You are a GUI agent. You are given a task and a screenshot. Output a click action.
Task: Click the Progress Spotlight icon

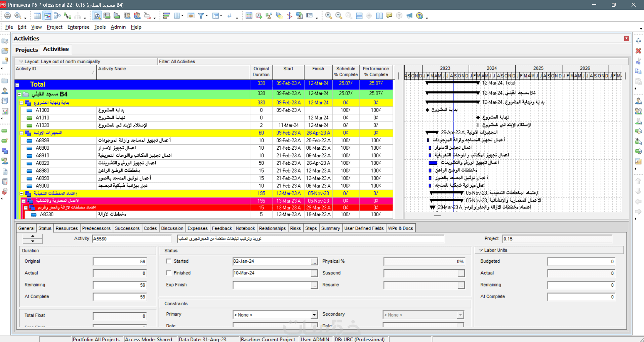point(279,16)
